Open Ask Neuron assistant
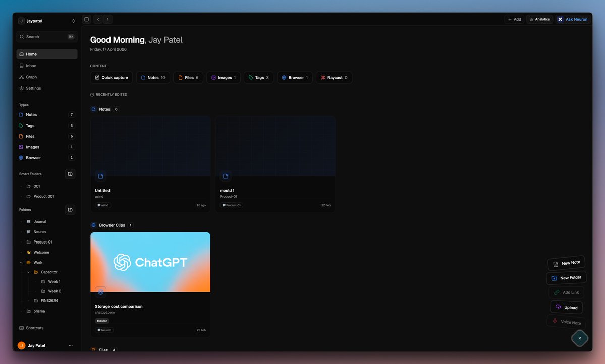The image size is (605, 364). [x=573, y=19]
